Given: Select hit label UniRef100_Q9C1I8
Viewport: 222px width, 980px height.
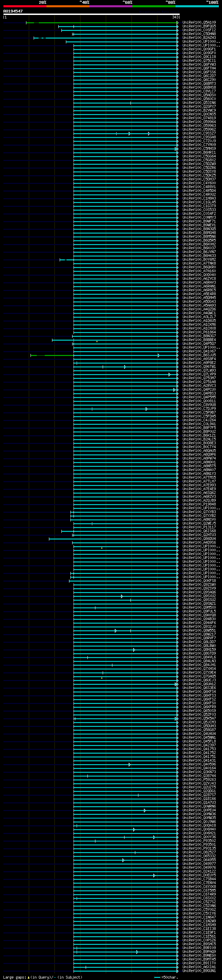Looking at the screenshot, I should 199,57.
